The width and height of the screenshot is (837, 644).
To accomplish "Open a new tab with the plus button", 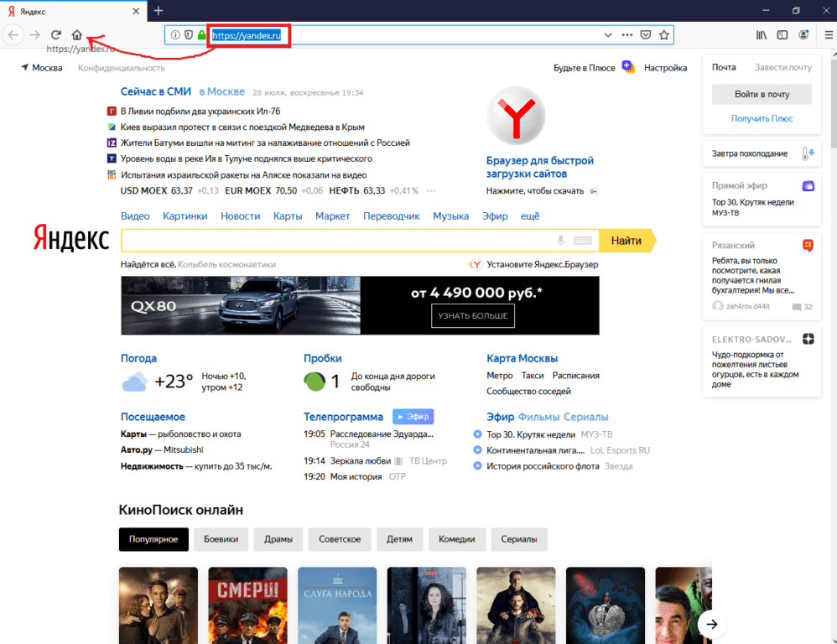I will pyautogui.click(x=159, y=11).
